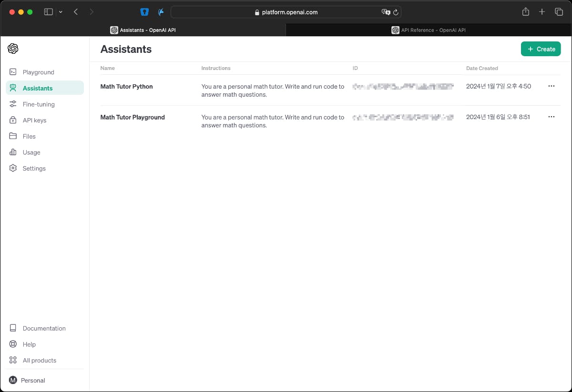Go forward with Safari forward arrow

tap(92, 12)
